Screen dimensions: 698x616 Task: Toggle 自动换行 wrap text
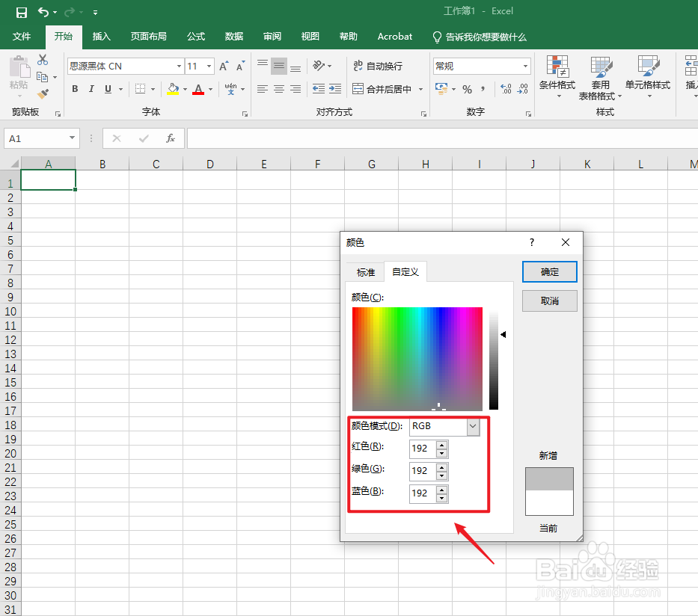(x=378, y=67)
